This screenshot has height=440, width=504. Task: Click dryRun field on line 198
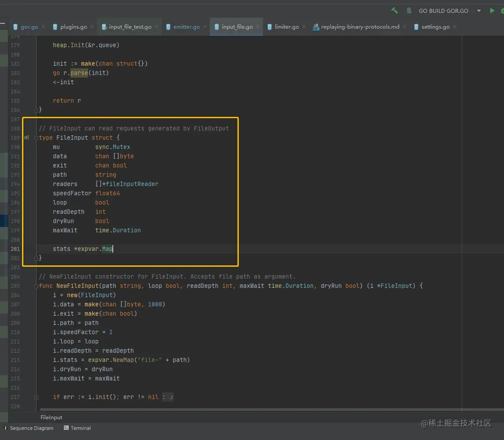coord(63,221)
